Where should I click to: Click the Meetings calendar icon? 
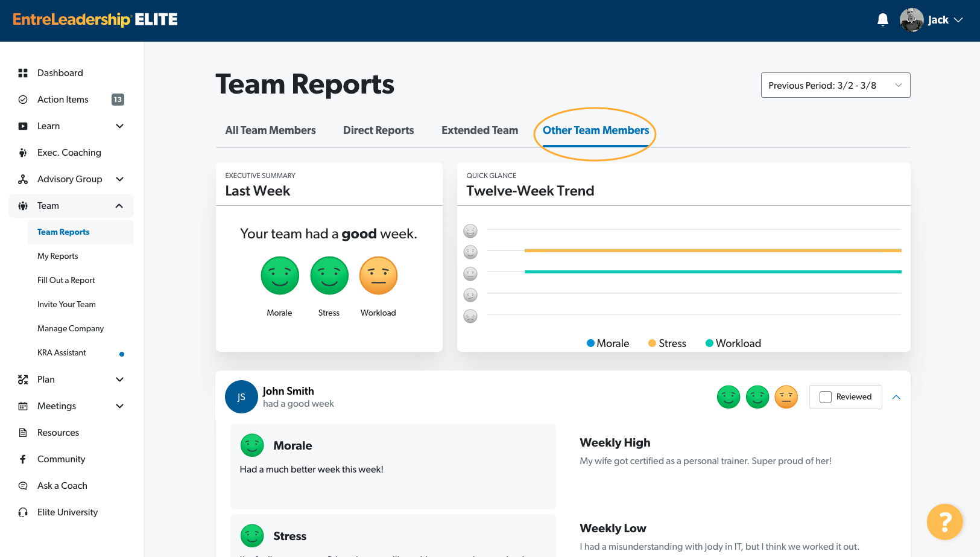[23, 406]
